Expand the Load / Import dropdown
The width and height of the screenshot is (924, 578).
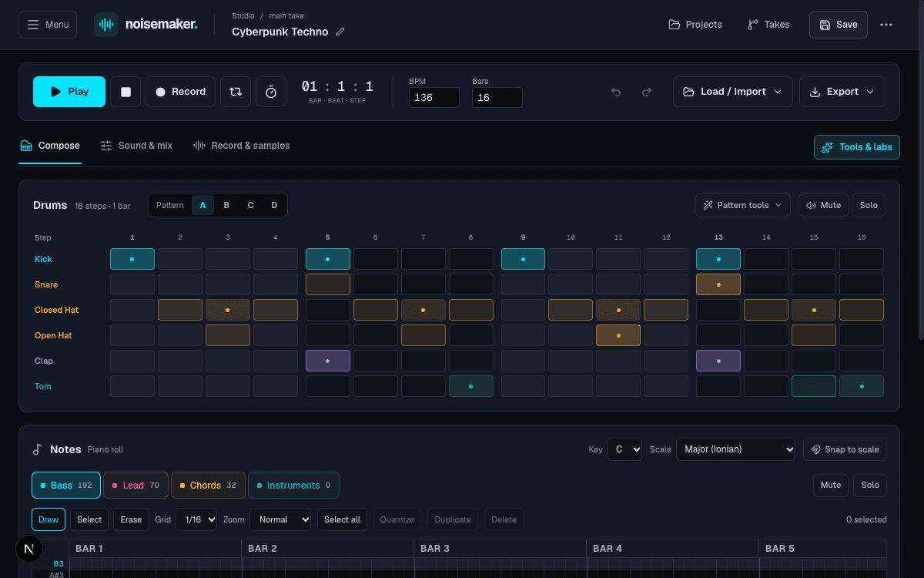point(733,92)
